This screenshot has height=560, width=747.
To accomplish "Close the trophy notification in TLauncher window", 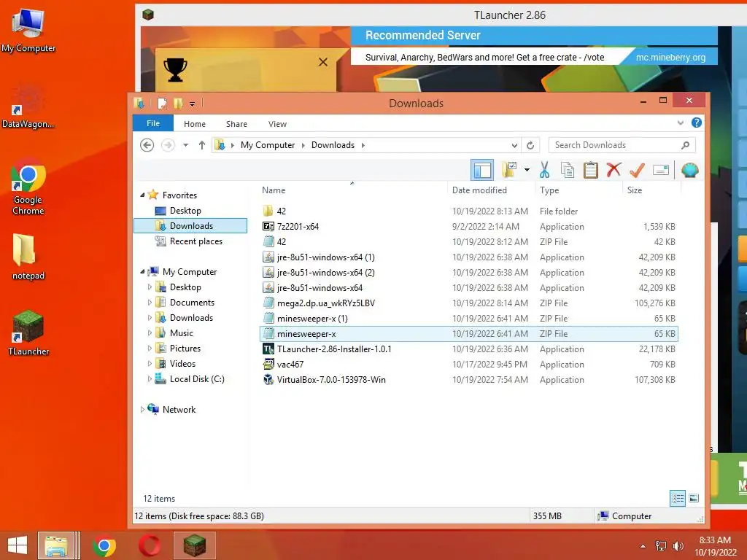I will (323, 62).
